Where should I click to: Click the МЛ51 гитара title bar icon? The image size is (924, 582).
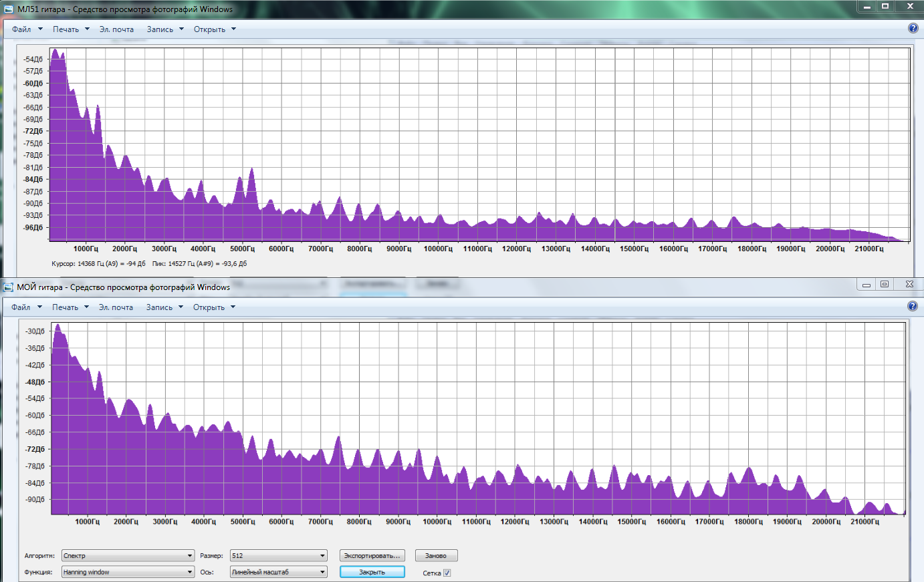tap(9, 9)
